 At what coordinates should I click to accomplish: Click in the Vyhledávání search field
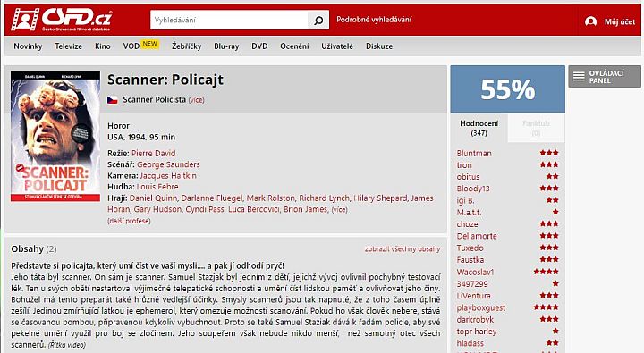tap(229, 21)
